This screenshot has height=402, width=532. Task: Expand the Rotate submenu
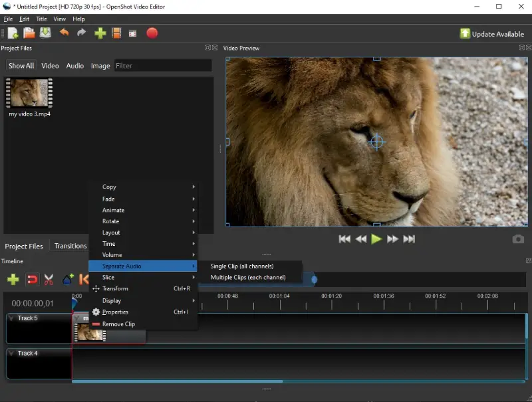coord(143,221)
